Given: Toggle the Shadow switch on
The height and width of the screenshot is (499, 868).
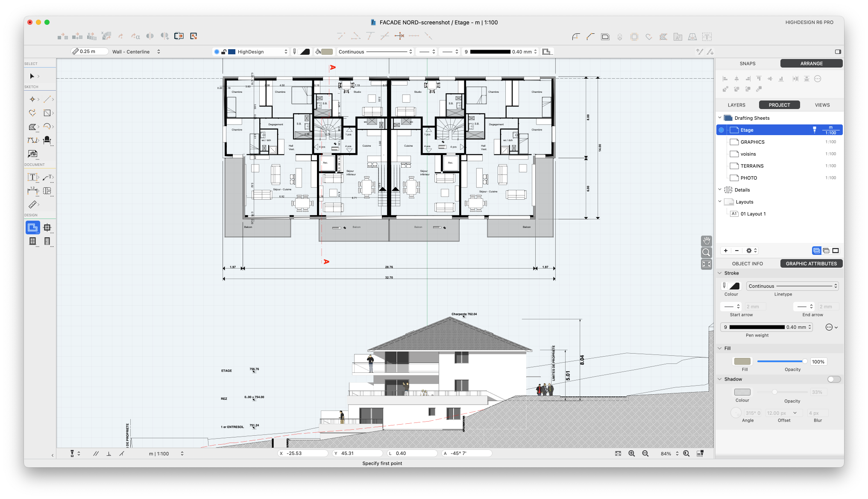Looking at the screenshot, I should pos(833,379).
